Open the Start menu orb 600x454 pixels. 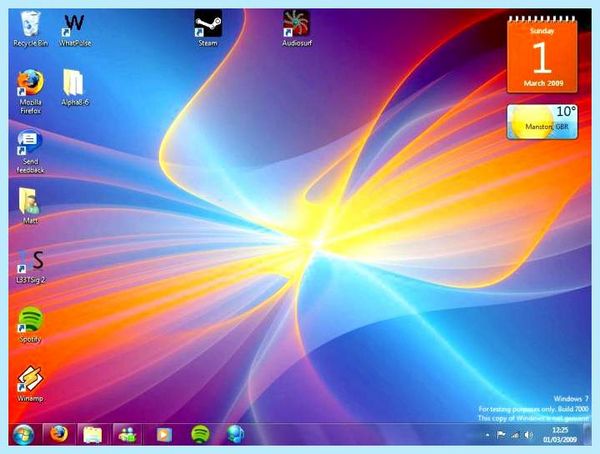23,434
